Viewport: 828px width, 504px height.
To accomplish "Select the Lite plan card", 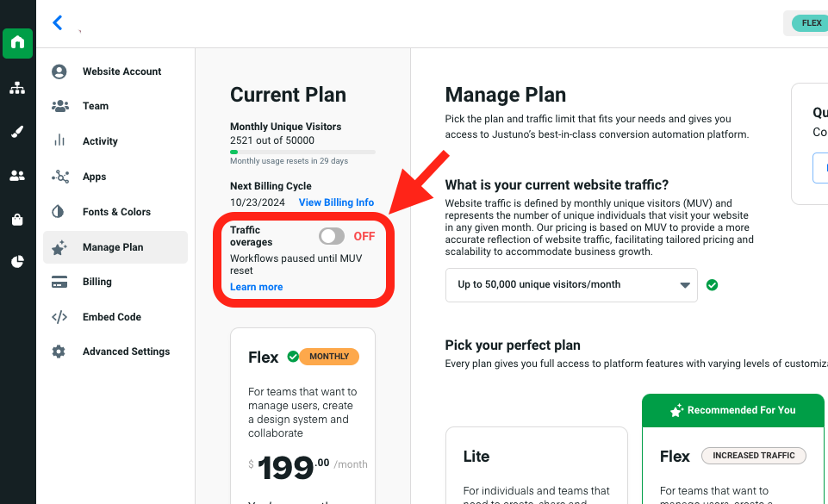I will click(536, 465).
